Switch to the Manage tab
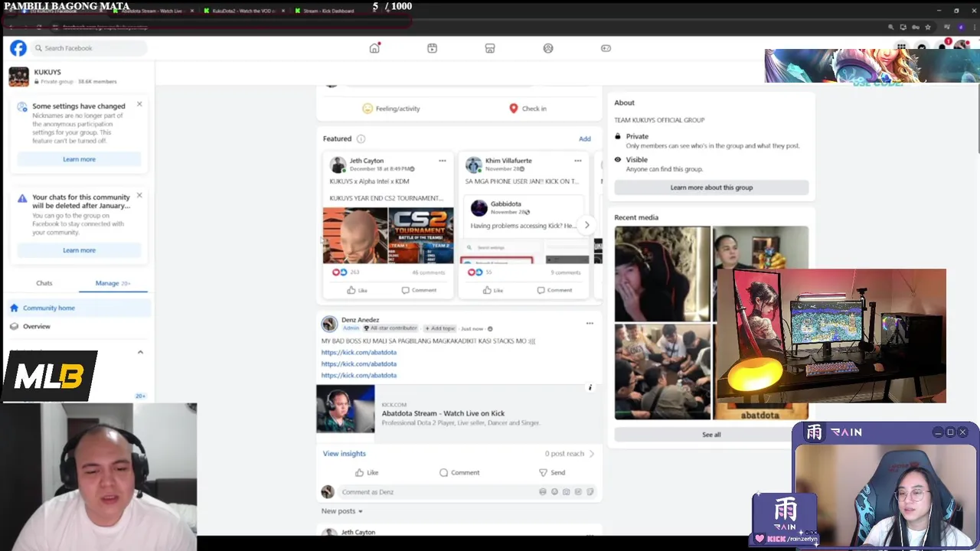 coord(113,283)
